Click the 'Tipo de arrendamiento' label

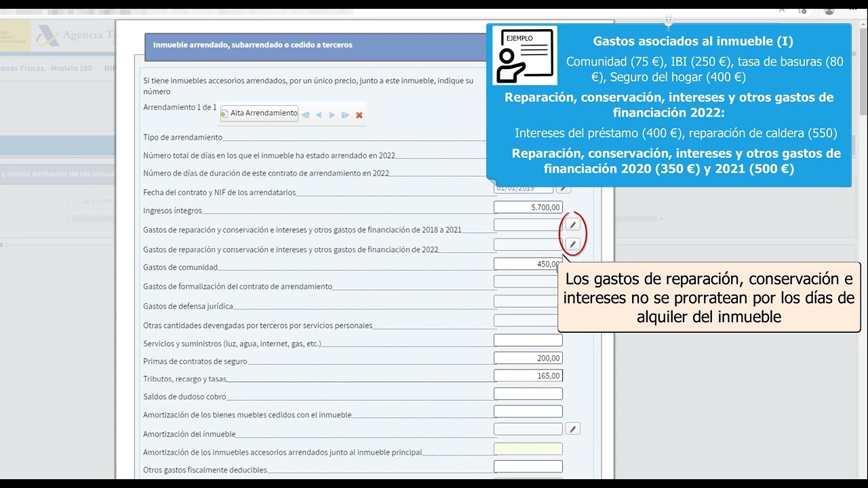click(x=182, y=138)
